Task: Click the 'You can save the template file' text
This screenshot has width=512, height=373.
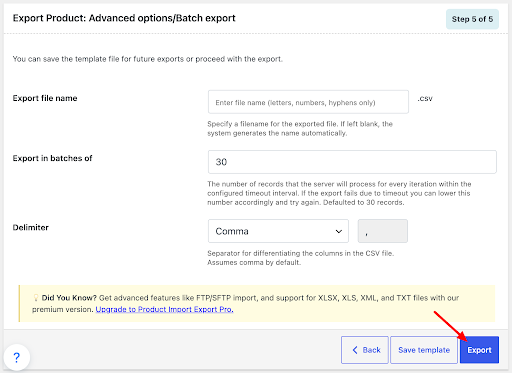Action: click(148, 59)
